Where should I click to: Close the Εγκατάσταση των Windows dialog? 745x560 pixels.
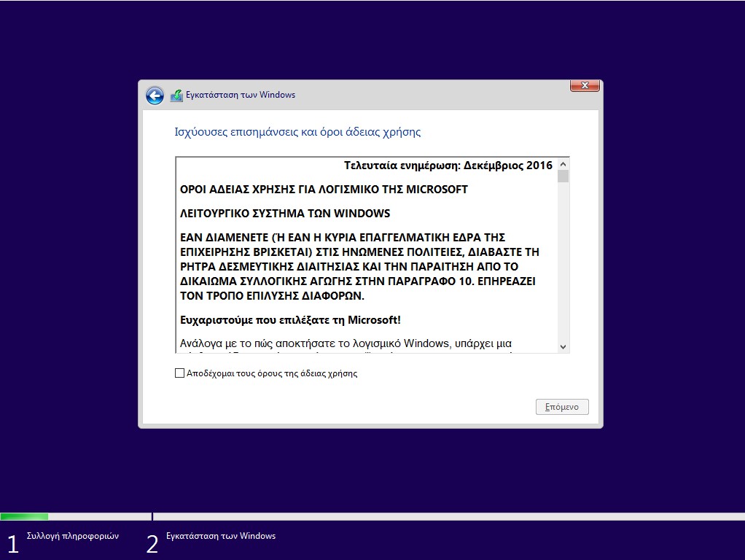(x=585, y=85)
